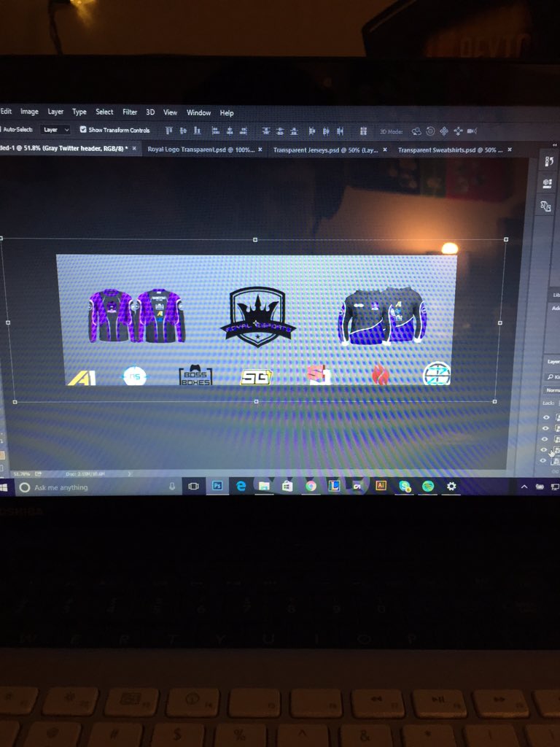Click the Align right edges icon
The height and width of the screenshot is (747, 560).
244,131
